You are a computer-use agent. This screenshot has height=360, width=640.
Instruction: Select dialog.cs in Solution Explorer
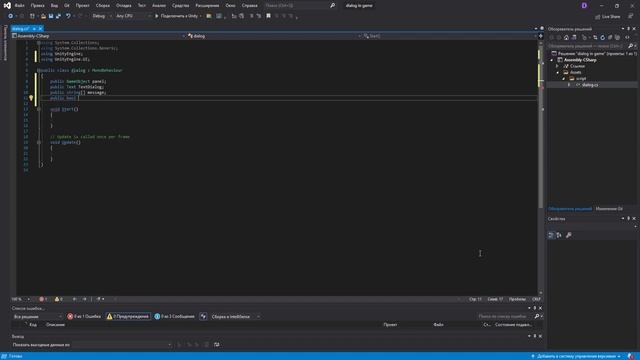pyautogui.click(x=590, y=85)
